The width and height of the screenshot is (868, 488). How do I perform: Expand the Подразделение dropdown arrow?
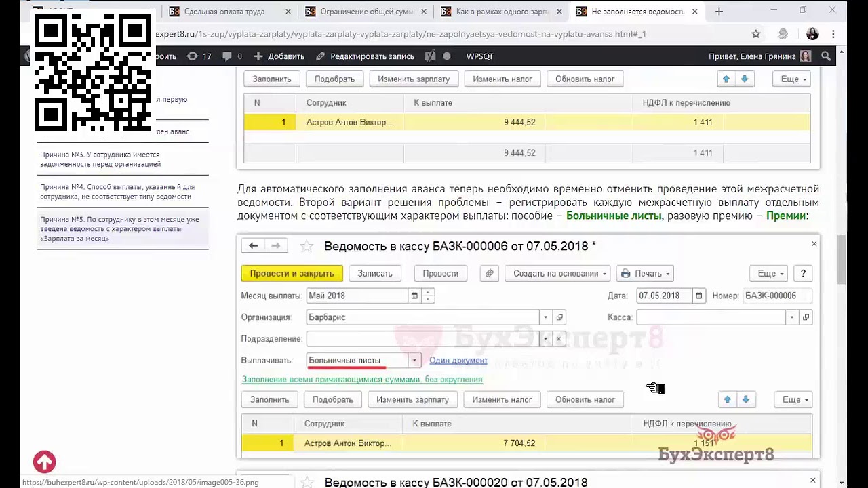[x=545, y=339]
